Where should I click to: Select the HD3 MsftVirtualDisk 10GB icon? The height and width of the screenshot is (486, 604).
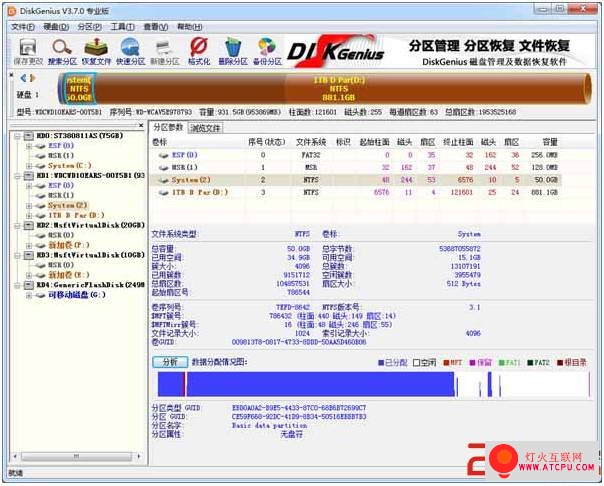(29, 255)
